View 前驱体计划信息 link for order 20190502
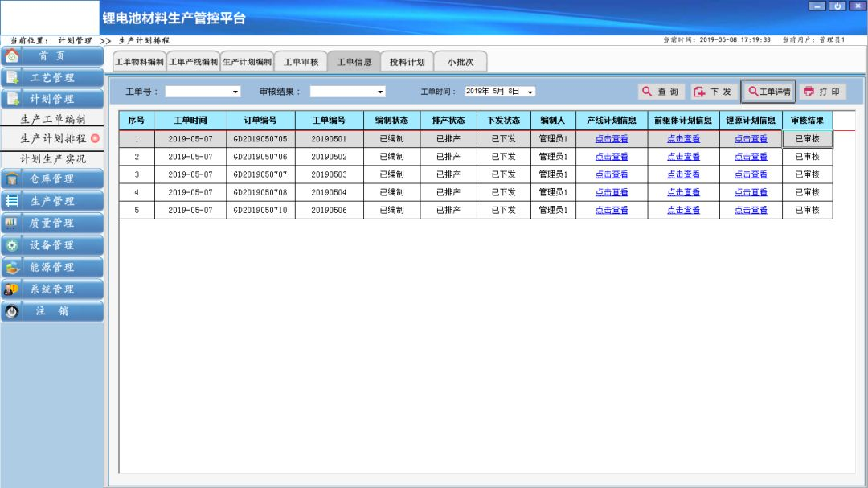 click(683, 157)
